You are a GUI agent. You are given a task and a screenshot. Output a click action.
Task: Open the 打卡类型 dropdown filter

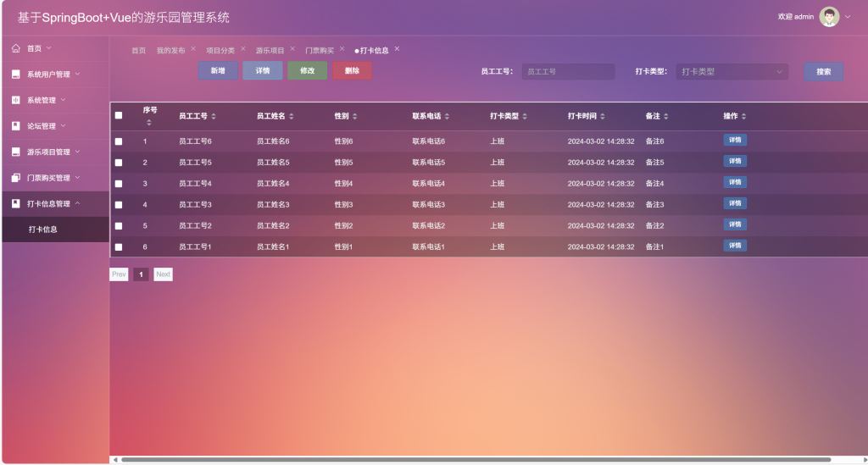click(x=732, y=71)
